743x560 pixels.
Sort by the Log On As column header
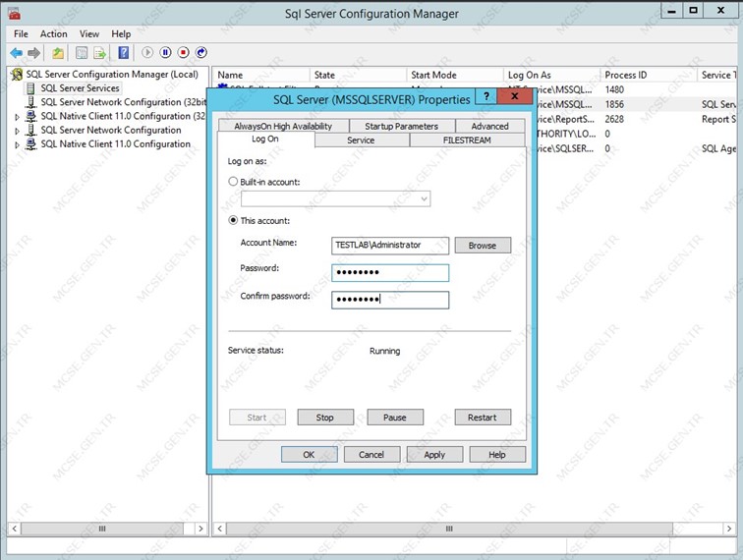[x=552, y=75]
